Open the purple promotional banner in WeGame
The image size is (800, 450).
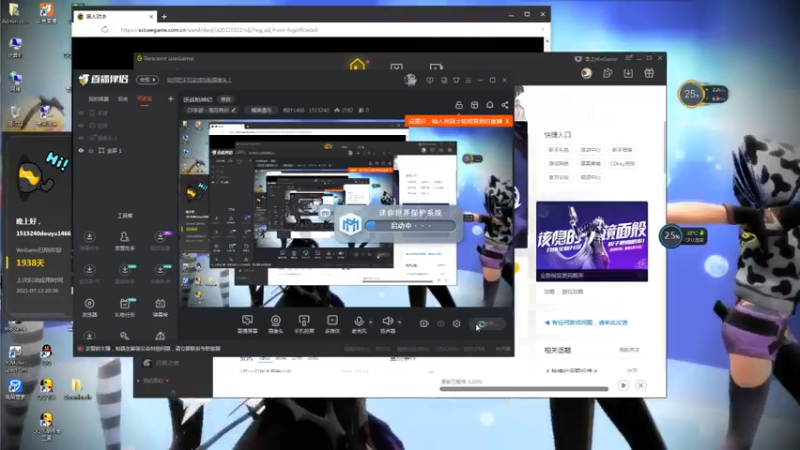592,241
